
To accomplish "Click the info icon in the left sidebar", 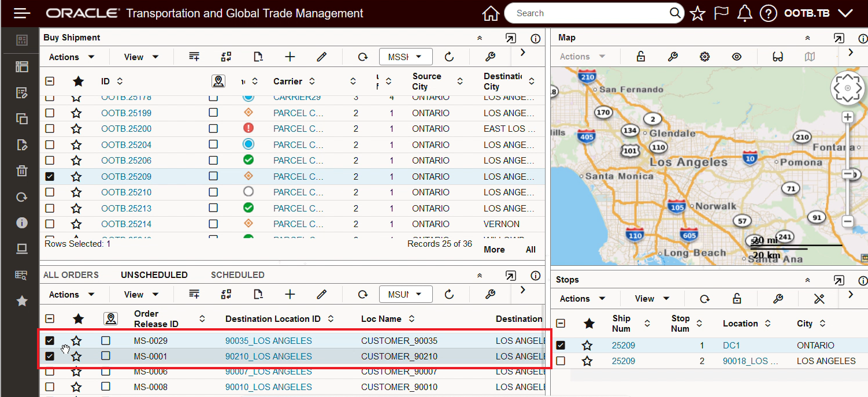I will [21, 222].
